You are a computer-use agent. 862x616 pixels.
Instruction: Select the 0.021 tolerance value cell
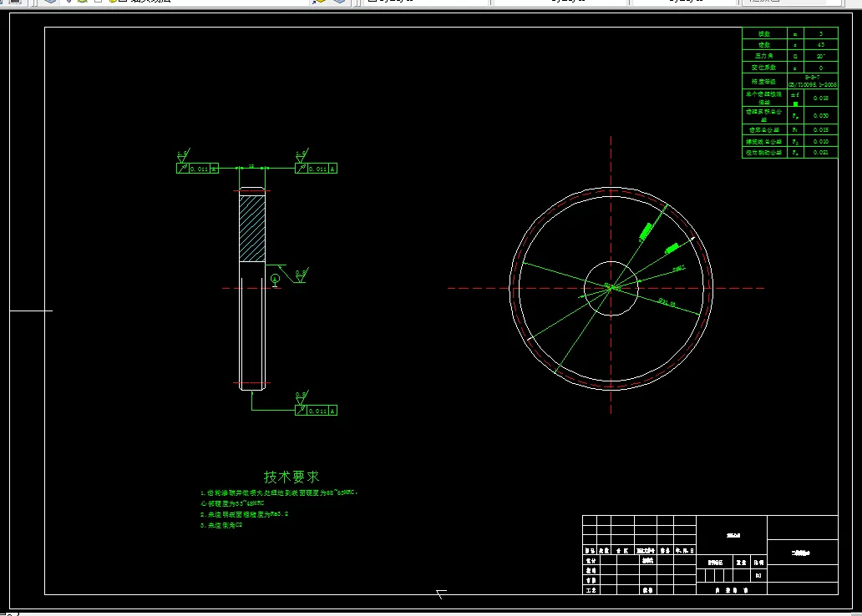[821, 152]
